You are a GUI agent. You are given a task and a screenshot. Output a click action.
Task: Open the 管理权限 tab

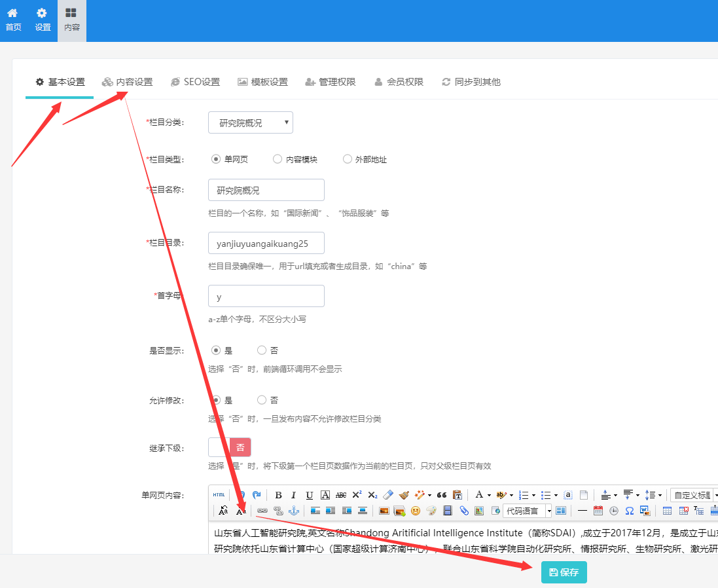[331, 82]
